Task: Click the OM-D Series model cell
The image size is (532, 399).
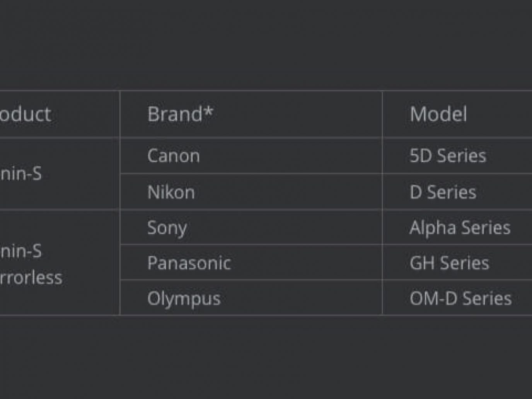Action: (460, 298)
